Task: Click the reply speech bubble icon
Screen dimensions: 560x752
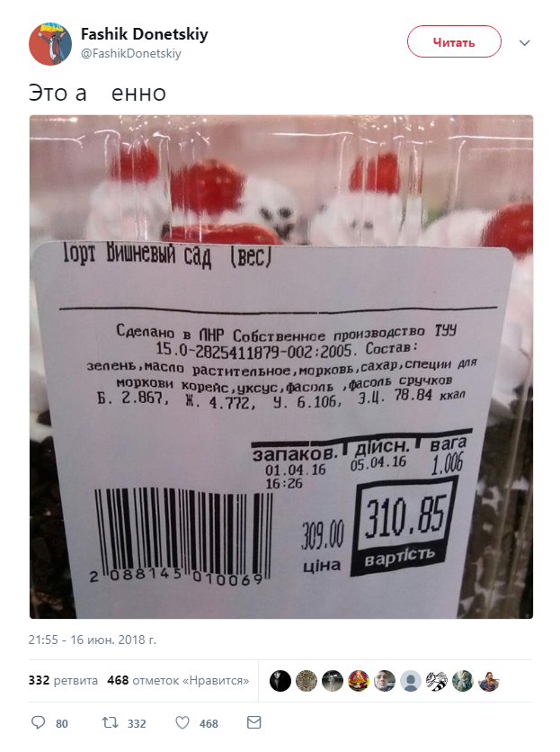Action: point(38,722)
